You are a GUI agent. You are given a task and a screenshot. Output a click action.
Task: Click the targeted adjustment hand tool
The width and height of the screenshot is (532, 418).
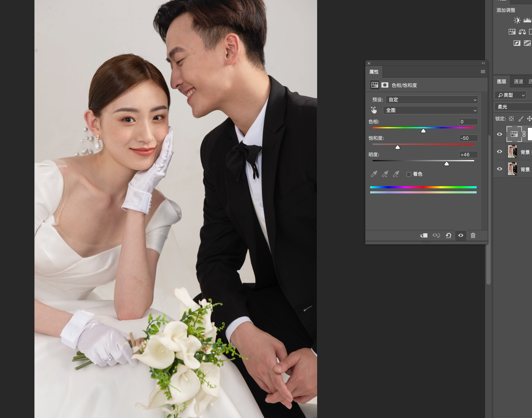374,110
